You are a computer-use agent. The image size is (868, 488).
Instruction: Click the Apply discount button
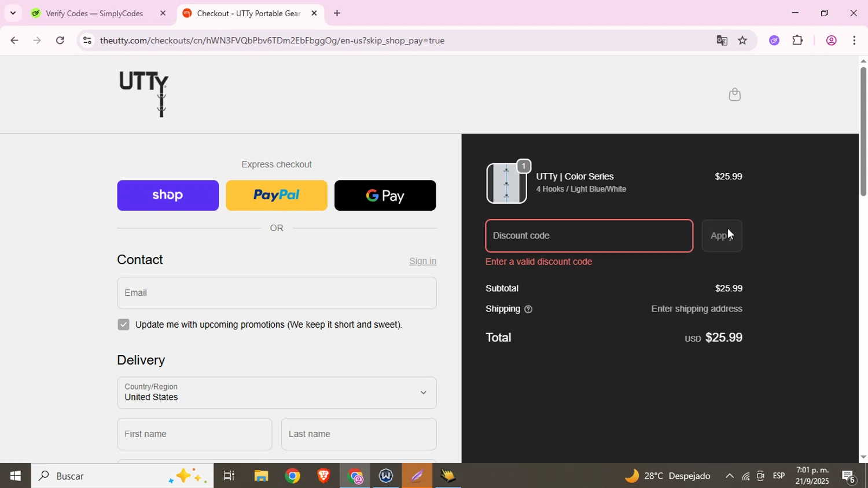pos(722,236)
